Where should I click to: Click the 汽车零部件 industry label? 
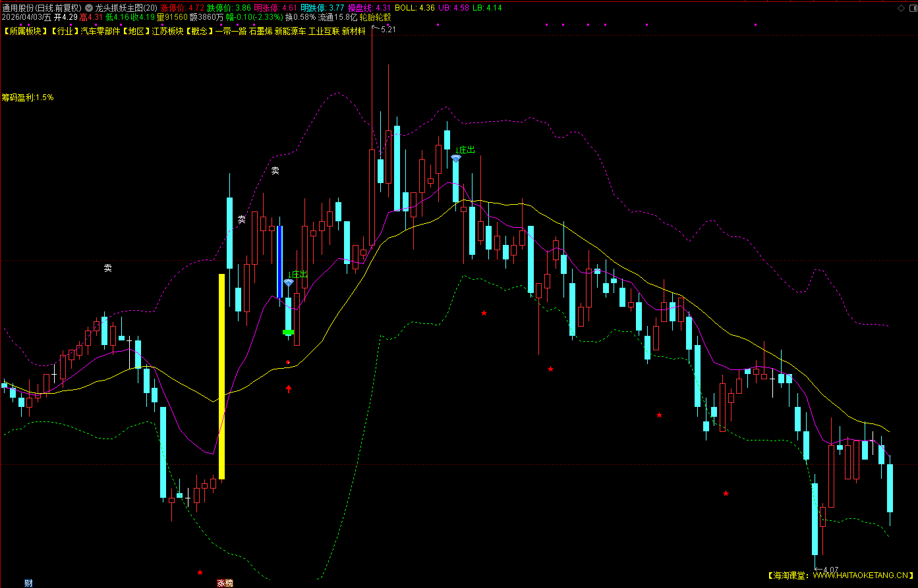point(101,32)
